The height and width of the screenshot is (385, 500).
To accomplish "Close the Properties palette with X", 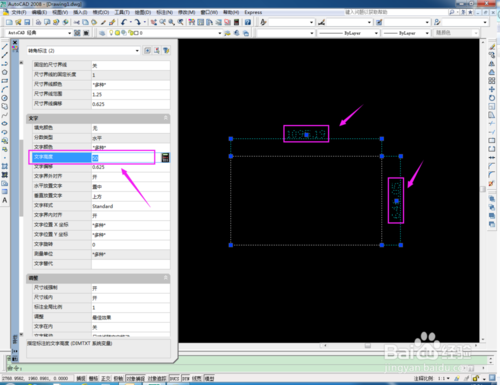I will 15,43.
